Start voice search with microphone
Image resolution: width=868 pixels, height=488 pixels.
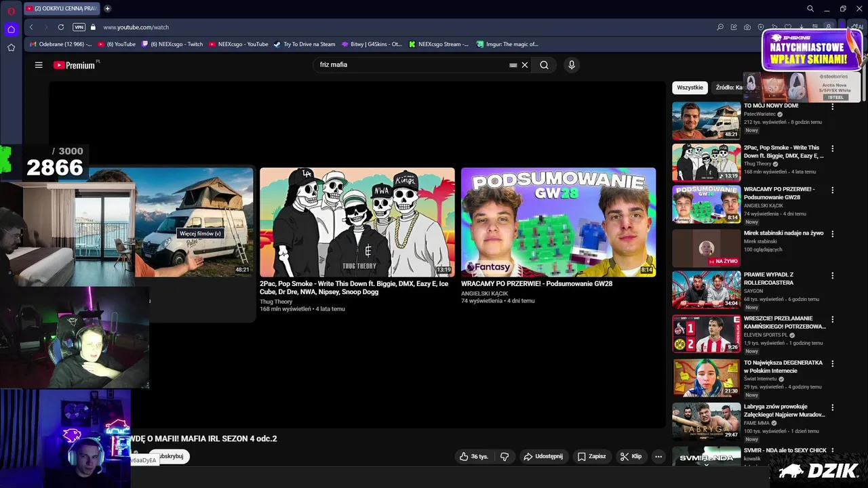coord(572,65)
